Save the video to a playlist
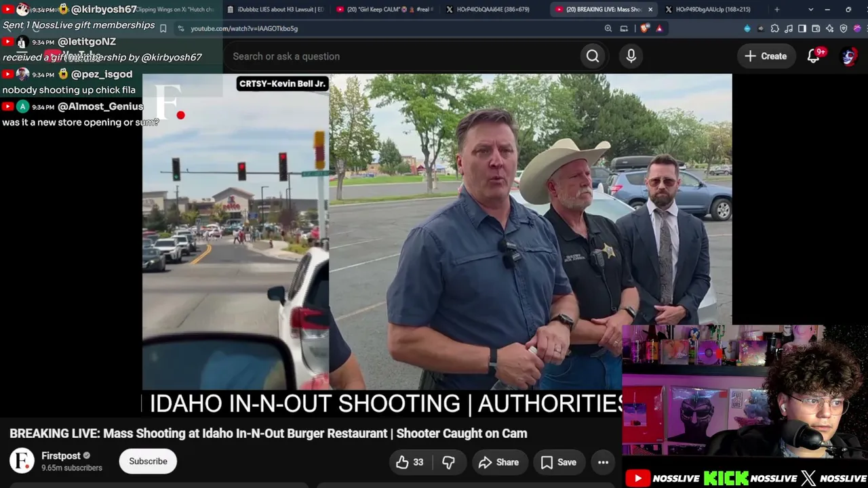The height and width of the screenshot is (488, 868). coord(558,462)
